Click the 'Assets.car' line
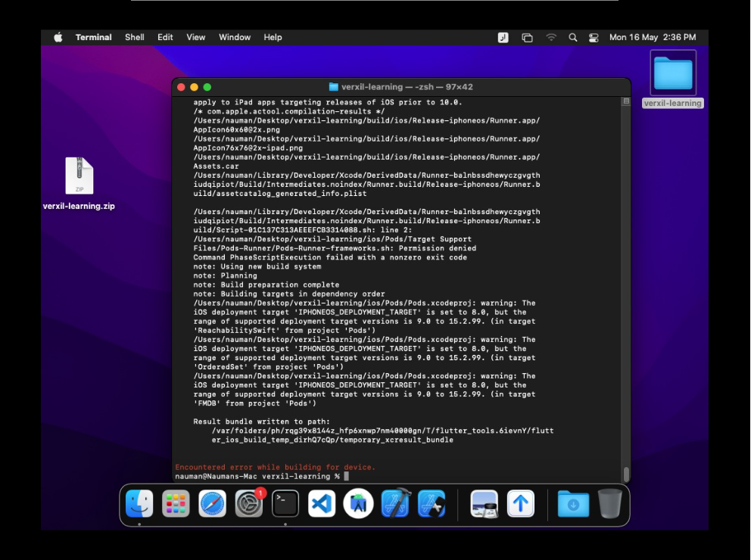 coord(216,166)
